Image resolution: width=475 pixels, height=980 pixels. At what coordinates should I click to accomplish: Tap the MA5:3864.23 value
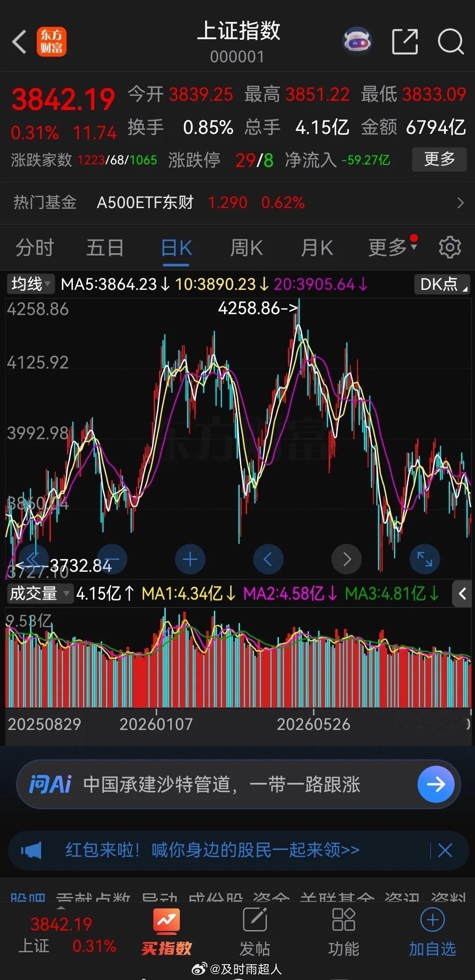(115, 284)
